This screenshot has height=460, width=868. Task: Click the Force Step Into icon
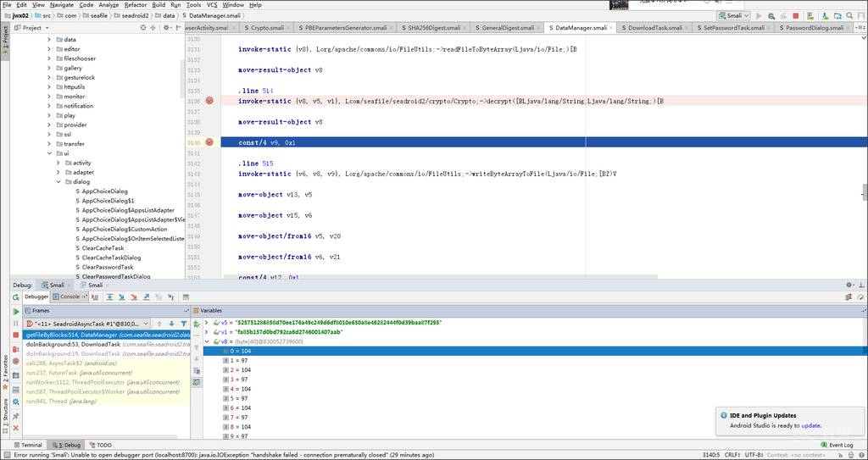tap(134, 297)
